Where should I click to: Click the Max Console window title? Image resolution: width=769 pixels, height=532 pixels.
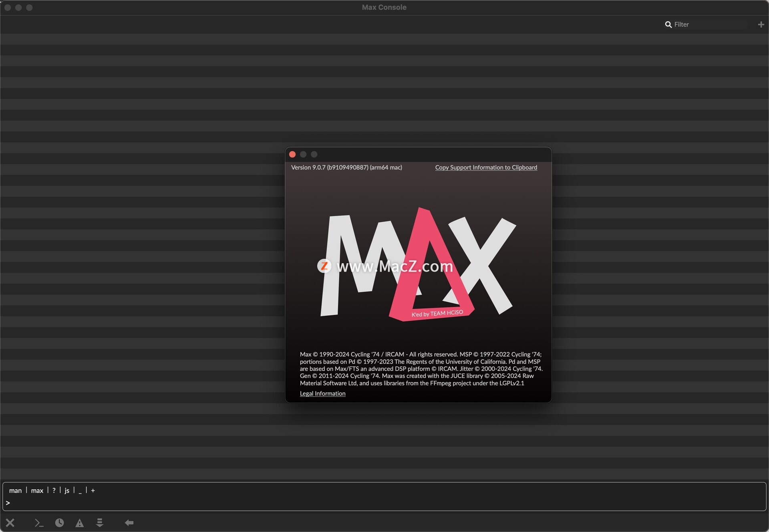(384, 7)
